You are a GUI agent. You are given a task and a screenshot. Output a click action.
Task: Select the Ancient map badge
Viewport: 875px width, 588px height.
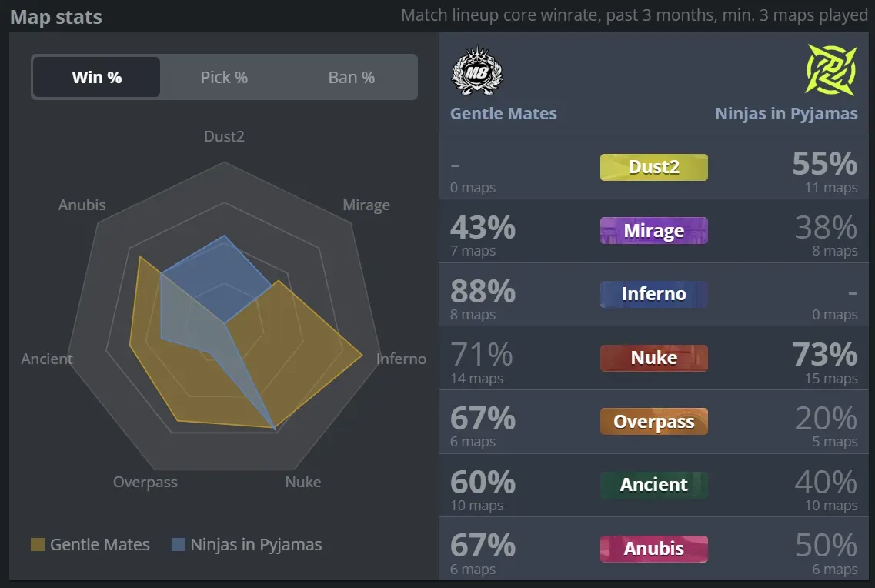tap(653, 485)
